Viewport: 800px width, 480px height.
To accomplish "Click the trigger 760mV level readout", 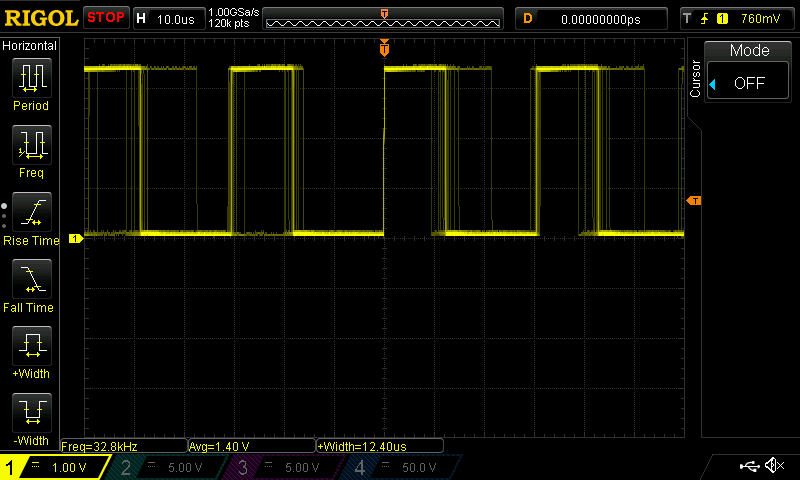I will 760,19.
